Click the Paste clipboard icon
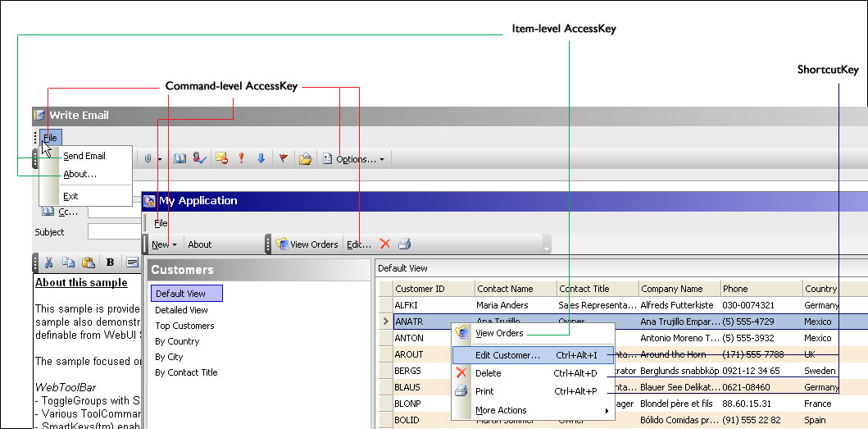This screenshot has width=868, height=429. [88, 262]
